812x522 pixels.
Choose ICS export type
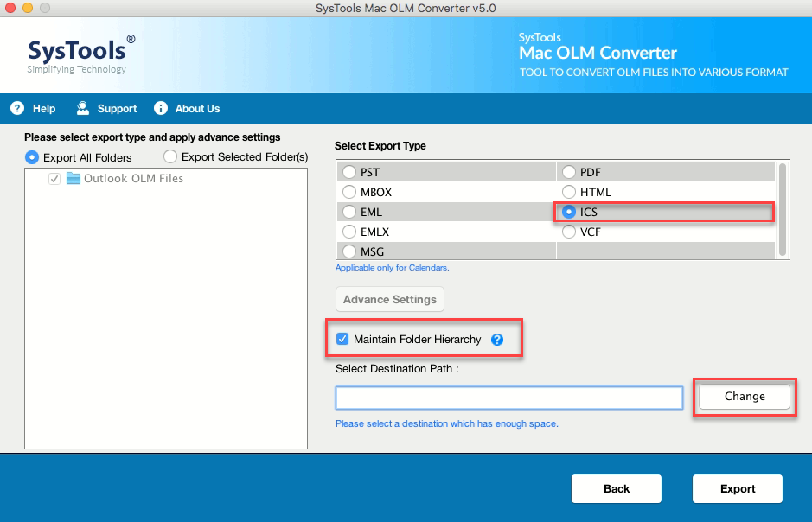[569, 212]
